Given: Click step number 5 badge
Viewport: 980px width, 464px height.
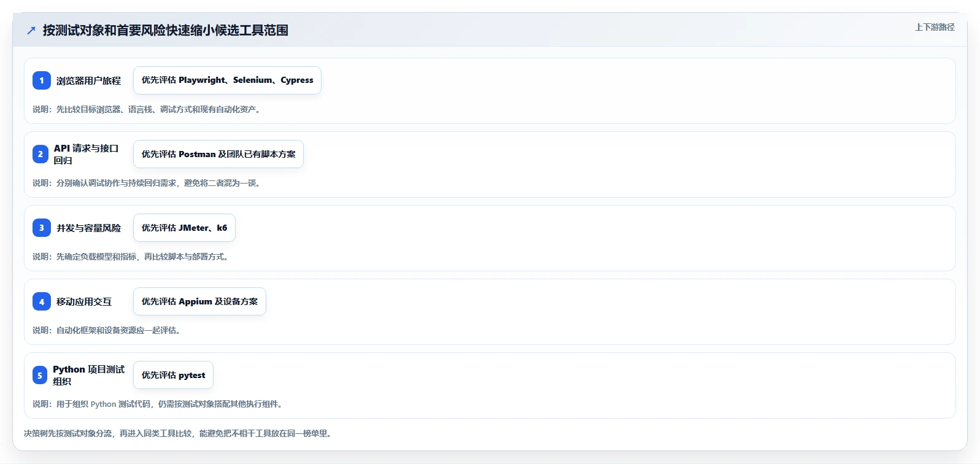Looking at the screenshot, I should (40, 375).
